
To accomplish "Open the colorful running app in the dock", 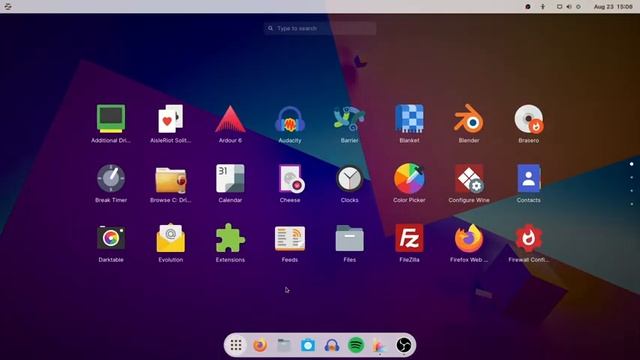I will click(x=380, y=345).
